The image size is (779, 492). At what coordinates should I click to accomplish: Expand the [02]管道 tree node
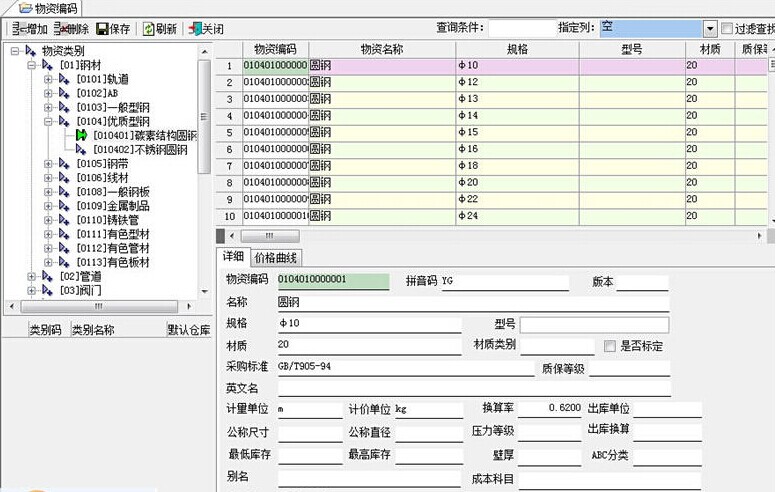31,276
